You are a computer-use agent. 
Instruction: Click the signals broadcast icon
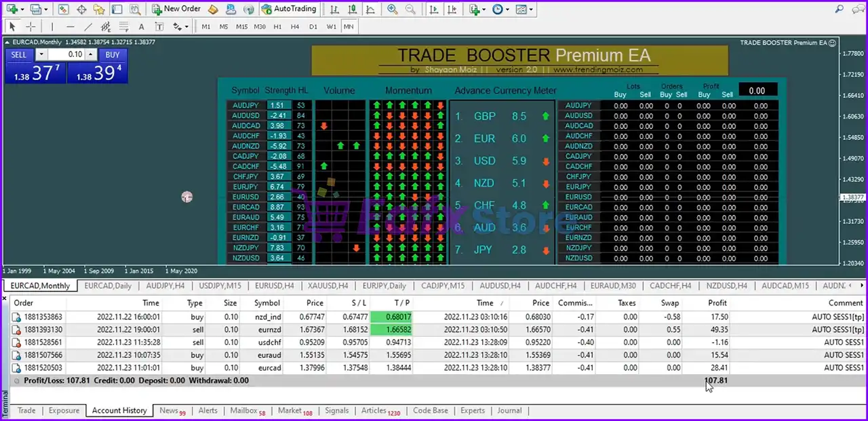(x=248, y=9)
